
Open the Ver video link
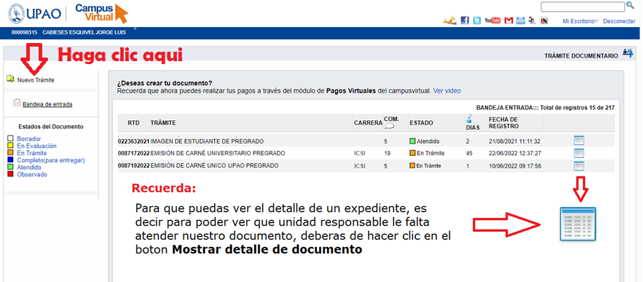[447, 91]
